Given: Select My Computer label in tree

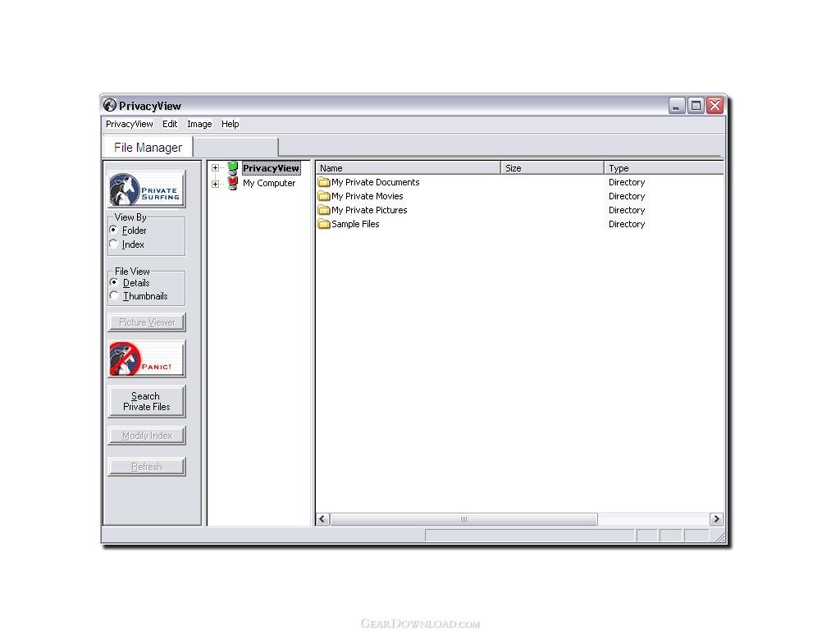Looking at the screenshot, I should tap(269, 183).
